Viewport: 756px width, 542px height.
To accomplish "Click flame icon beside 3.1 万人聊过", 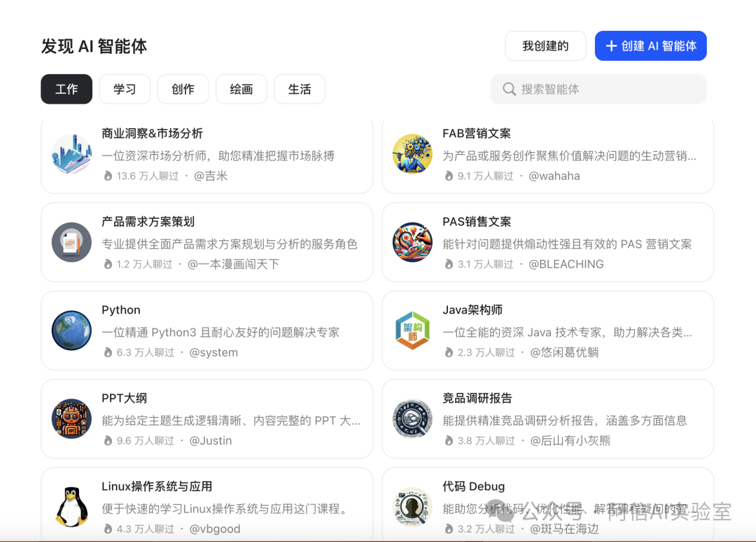I will point(449,264).
